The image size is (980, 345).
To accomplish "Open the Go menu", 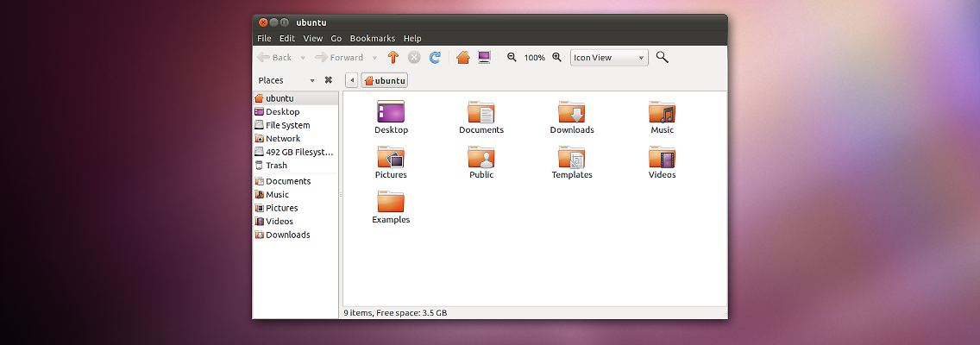I will pos(336,38).
